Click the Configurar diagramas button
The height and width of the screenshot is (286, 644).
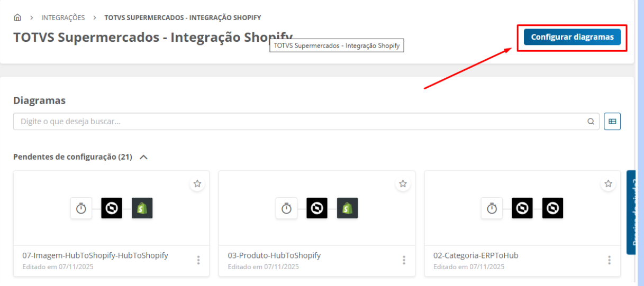(x=572, y=37)
